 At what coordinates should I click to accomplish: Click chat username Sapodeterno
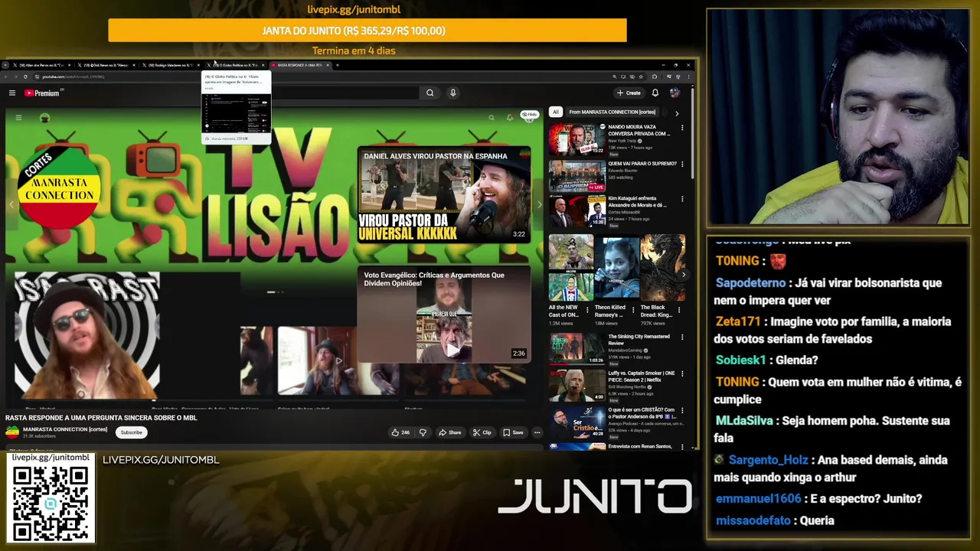click(x=750, y=282)
